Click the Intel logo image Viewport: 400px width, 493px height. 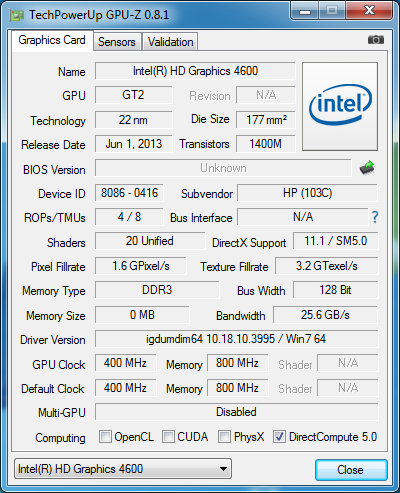(x=340, y=106)
